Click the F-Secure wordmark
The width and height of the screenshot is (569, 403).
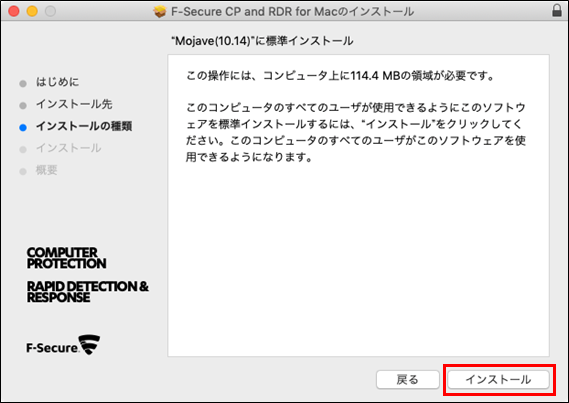[52, 348]
